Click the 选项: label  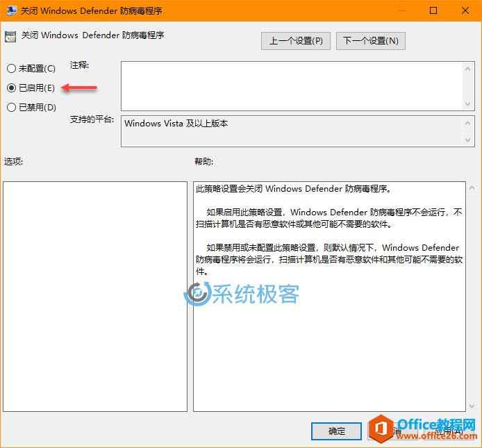tap(13, 161)
